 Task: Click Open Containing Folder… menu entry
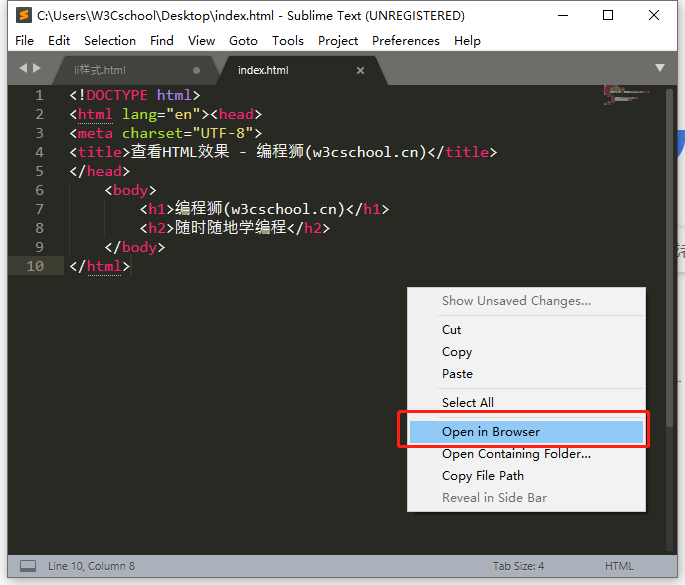pos(516,454)
